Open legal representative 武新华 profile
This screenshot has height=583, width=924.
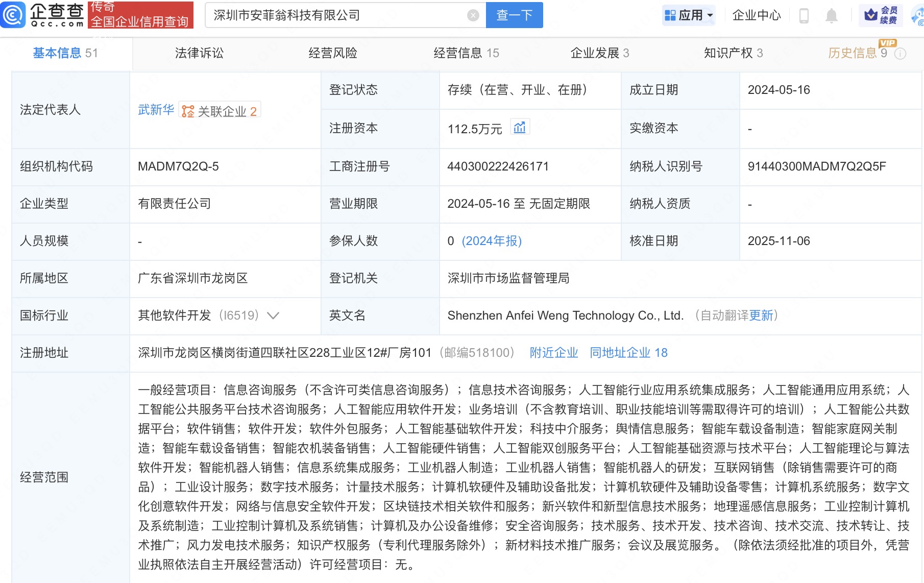pos(156,110)
